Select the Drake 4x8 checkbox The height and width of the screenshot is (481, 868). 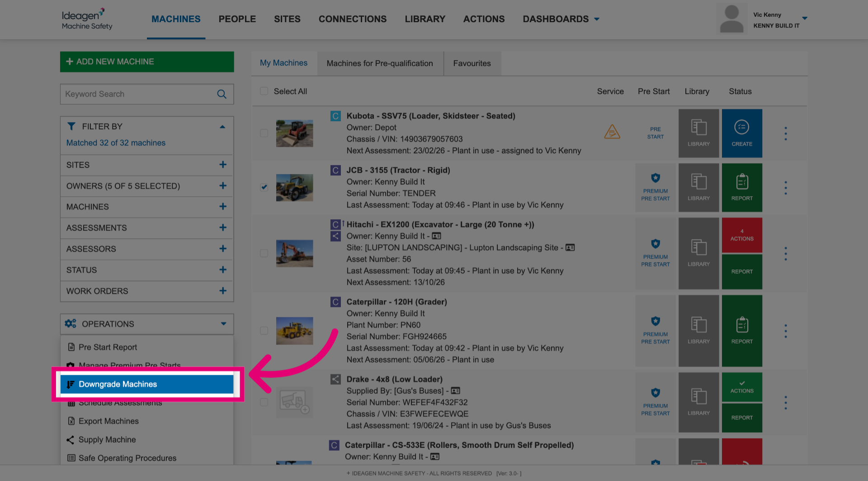pos(264,402)
